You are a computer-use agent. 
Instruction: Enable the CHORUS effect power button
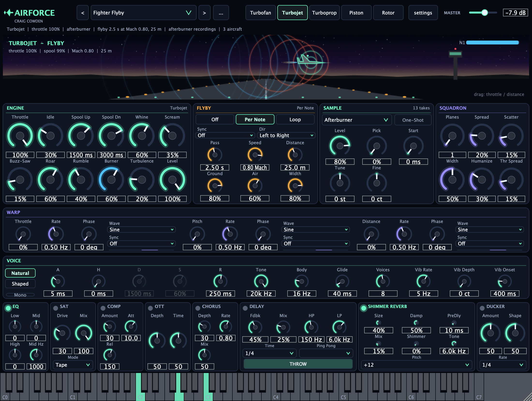click(x=198, y=308)
